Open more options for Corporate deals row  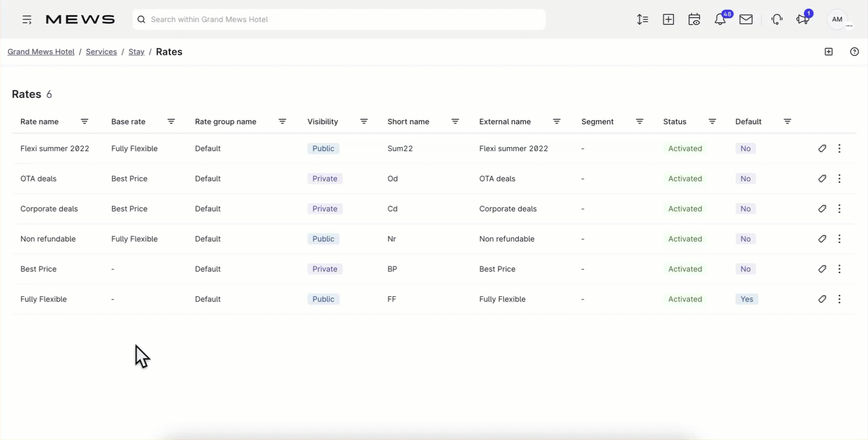click(839, 209)
